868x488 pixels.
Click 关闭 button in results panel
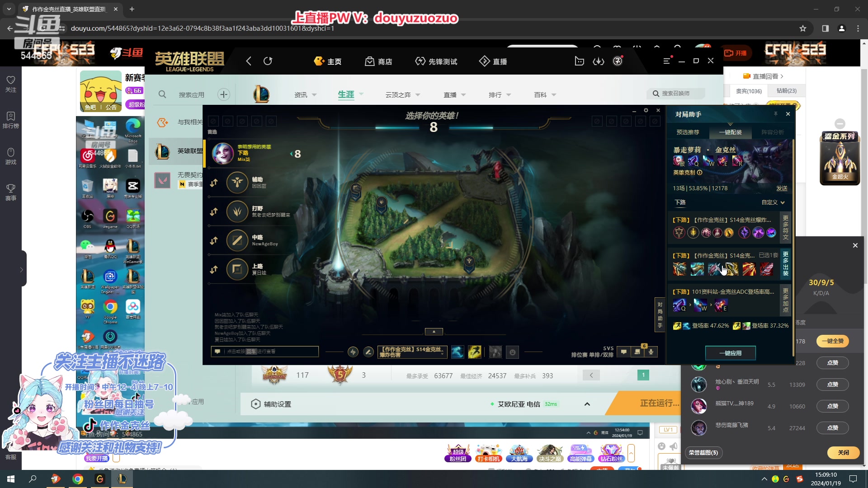(x=843, y=452)
